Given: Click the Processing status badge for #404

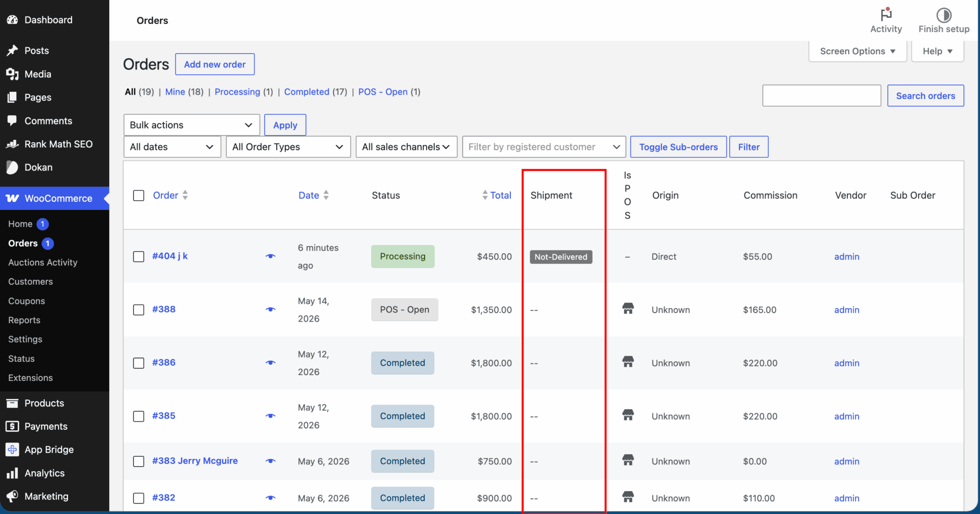Looking at the screenshot, I should 403,256.
